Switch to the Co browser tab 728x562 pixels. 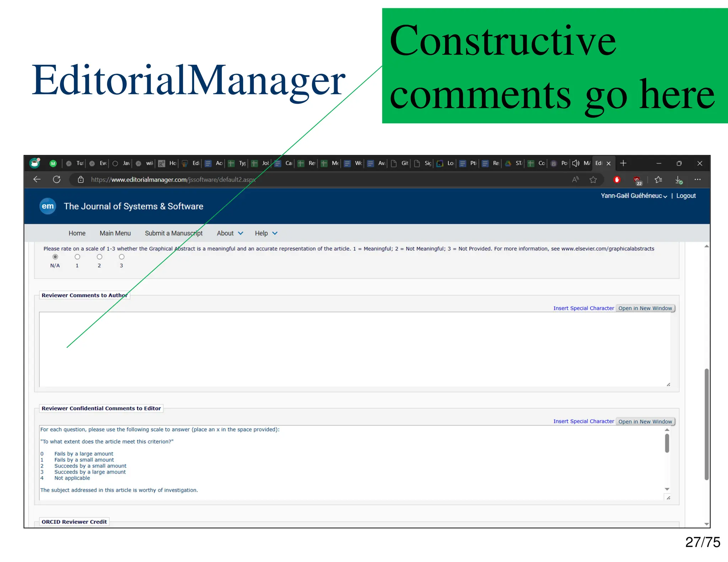pyautogui.click(x=536, y=163)
